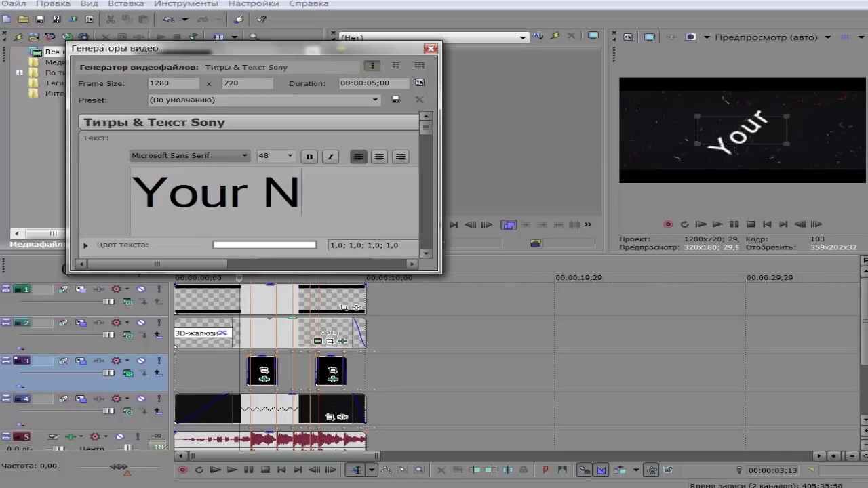868x488 pixels.
Task: Click track 1 level slider handle
Action: click(108, 301)
